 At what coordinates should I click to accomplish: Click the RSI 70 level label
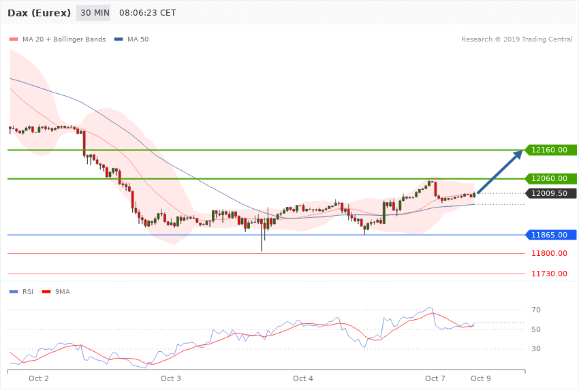(x=536, y=310)
